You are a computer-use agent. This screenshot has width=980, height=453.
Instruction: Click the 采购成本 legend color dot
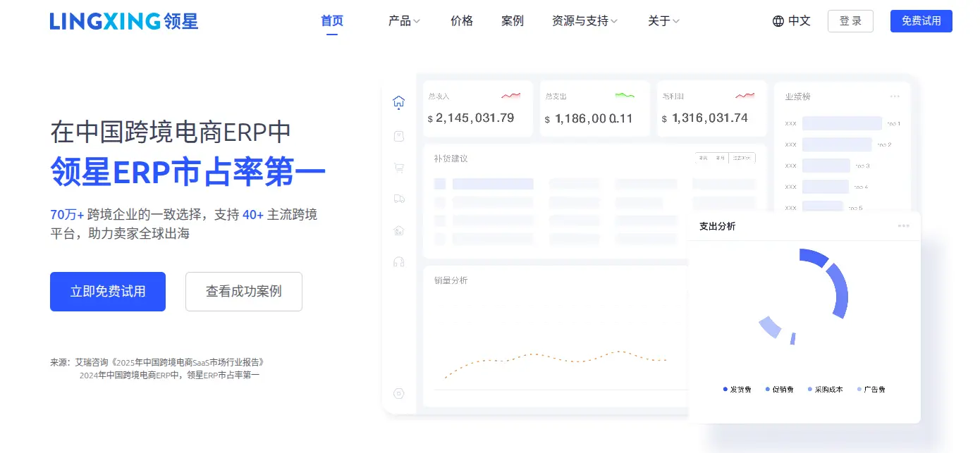point(810,390)
